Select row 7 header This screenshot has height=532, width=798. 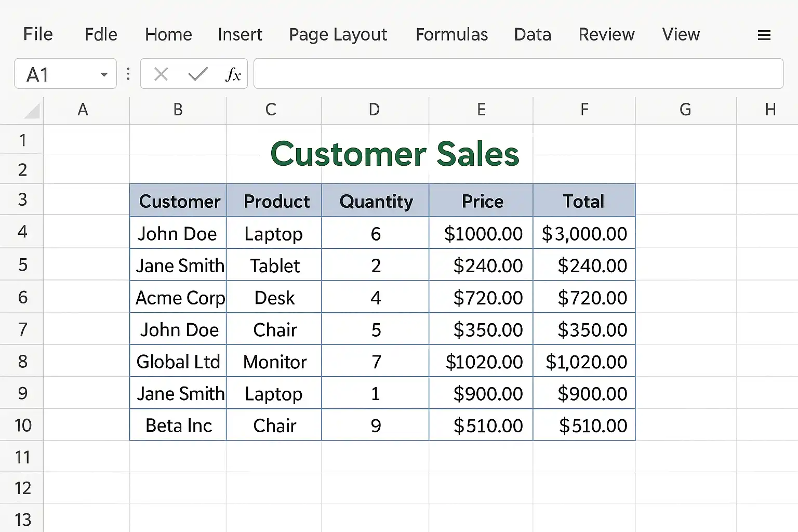pyautogui.click(x=22, y=329)
